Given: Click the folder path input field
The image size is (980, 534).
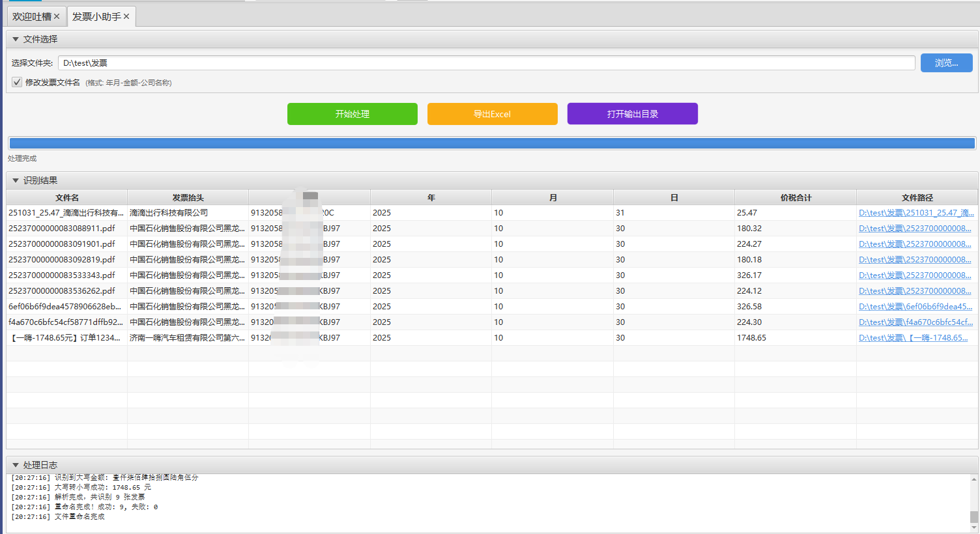Looking at the screenshot, I should pyautogui.click(x=486, y=63).
